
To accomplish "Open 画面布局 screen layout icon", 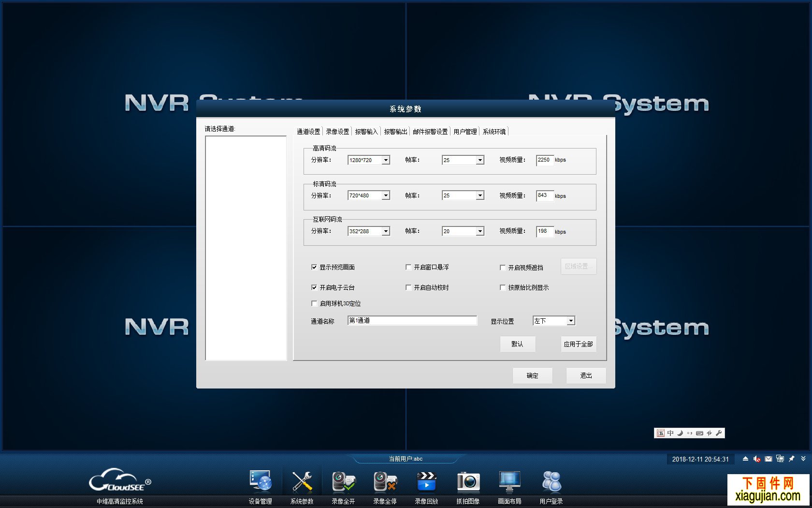I will [509, 482].
